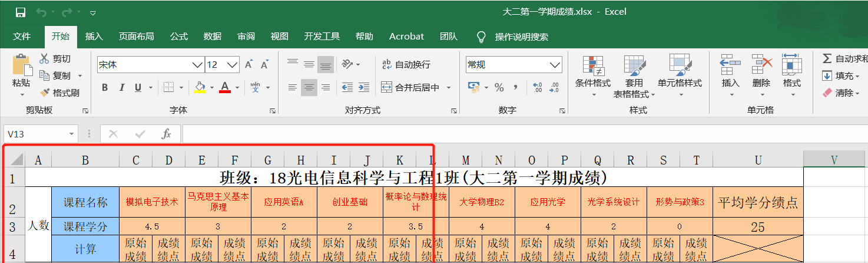The width and height of the screenshot is (868, 263).
Task: Click the Save icon in title bar
Action: (x=20, y=12)
